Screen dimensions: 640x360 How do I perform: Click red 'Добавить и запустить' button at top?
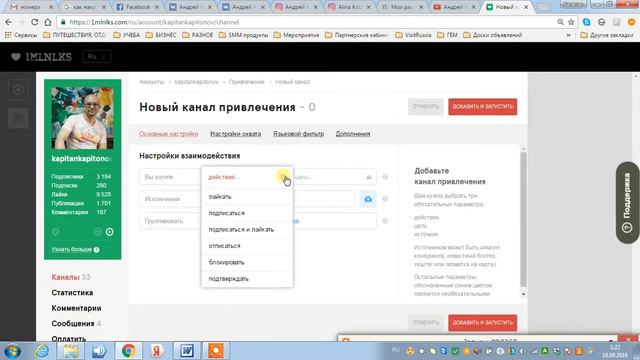coord(482,107)
